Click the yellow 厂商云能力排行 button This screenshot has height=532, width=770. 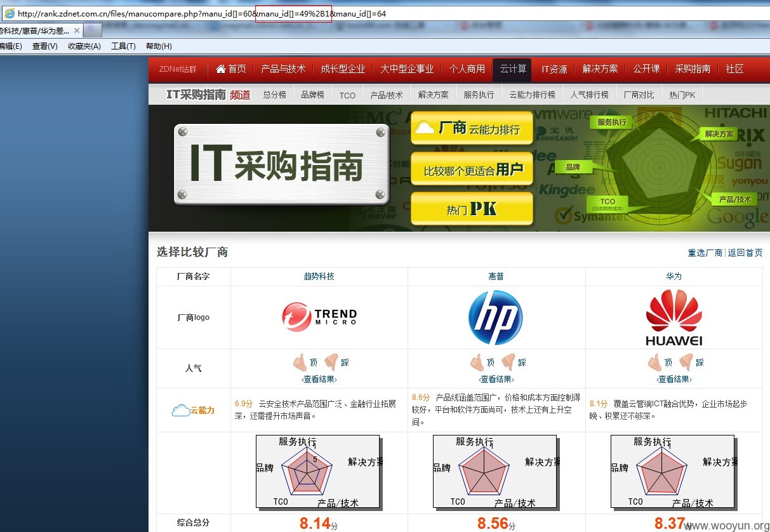pos(472,129)
